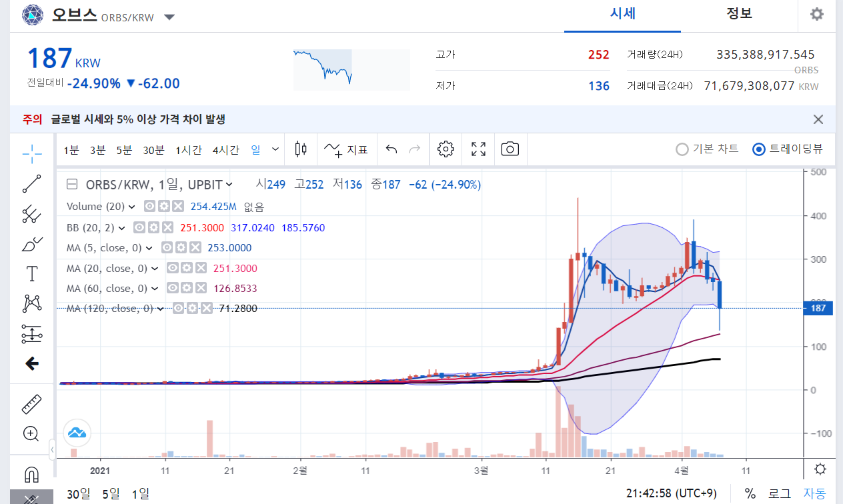Take a chart snapshot with camera
This screenshot has height=504, width=843.
coord(510,149)
